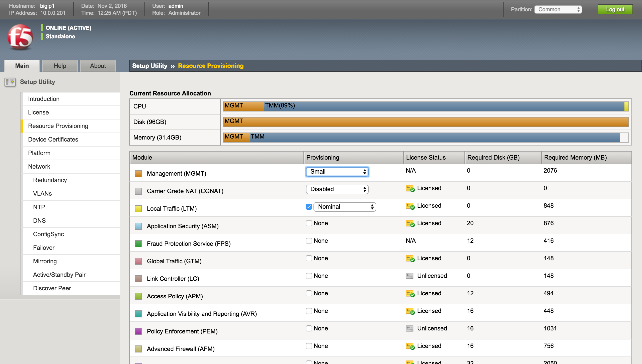Click the Setup Utility breadcrumb

pos(150,66)
